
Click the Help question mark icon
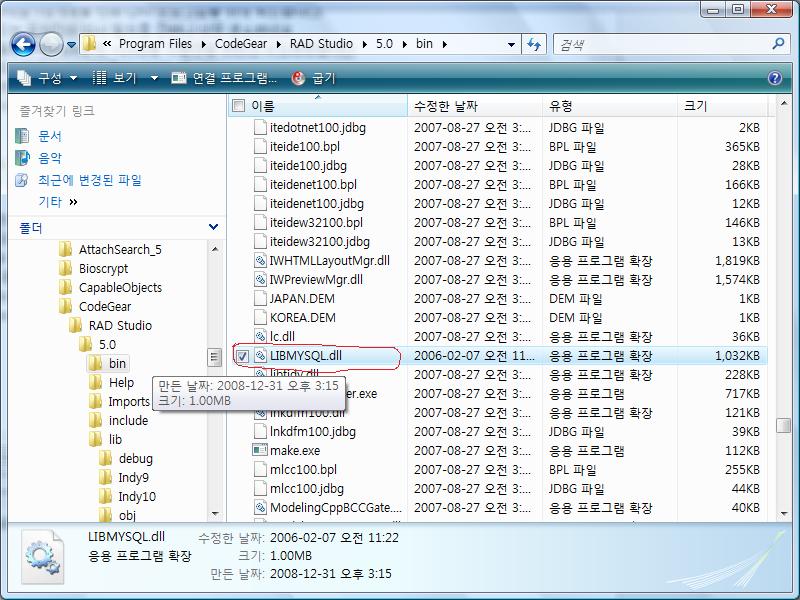point(775,78)
